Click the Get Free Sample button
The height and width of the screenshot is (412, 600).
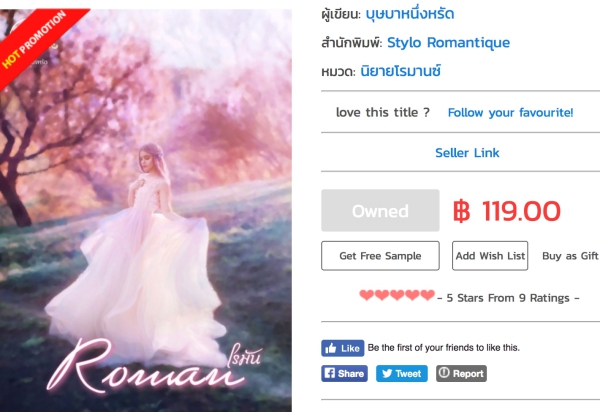coord(380,256)
